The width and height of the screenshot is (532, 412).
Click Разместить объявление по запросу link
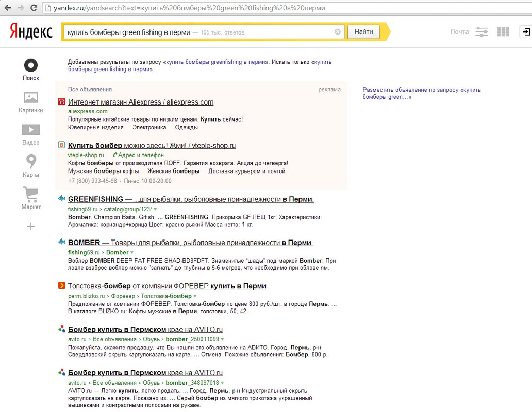[421, 93]
